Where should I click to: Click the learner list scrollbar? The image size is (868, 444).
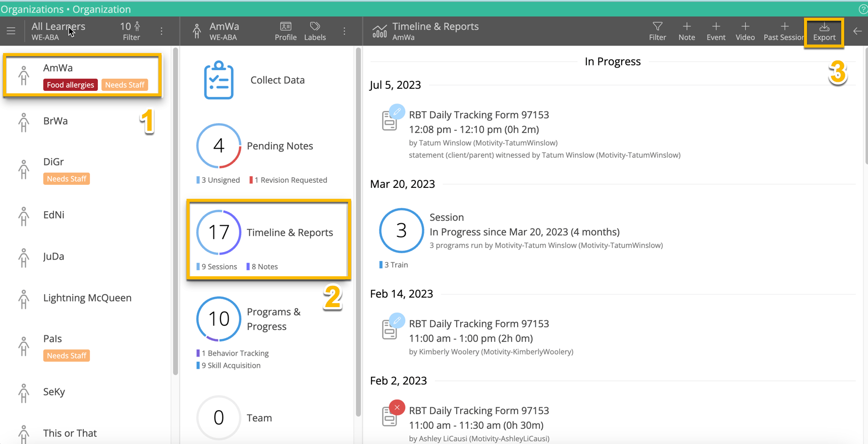coord(176,212)
